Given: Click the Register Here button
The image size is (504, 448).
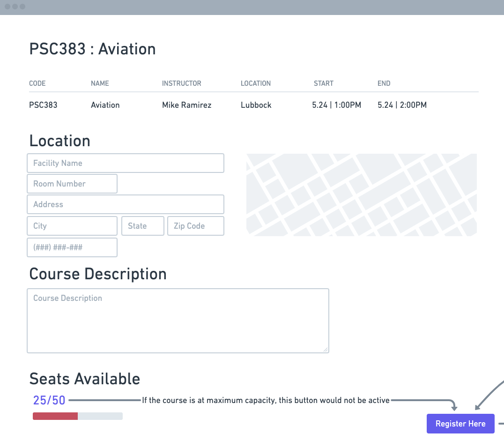Looking at the screenshot, I should pos(460,424).
